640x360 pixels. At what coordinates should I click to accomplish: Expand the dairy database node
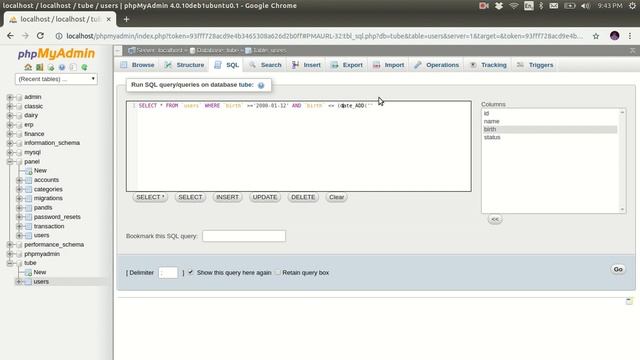[10, 116]
